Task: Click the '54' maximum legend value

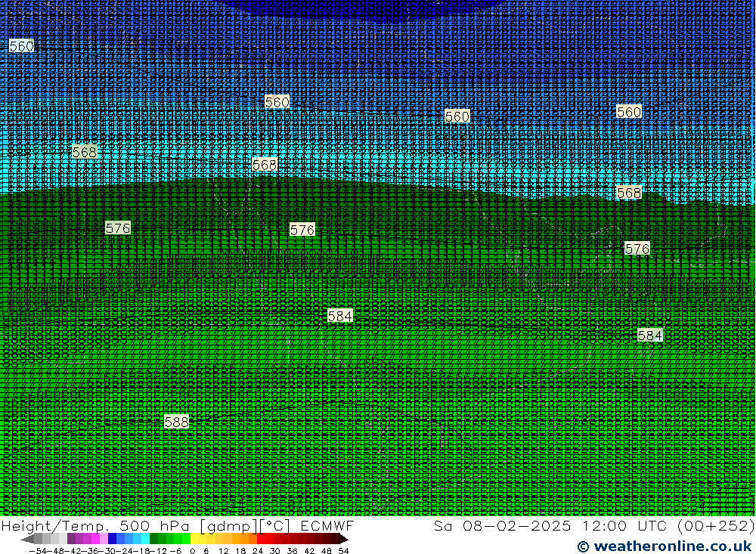Action: (x=343, y=551)
